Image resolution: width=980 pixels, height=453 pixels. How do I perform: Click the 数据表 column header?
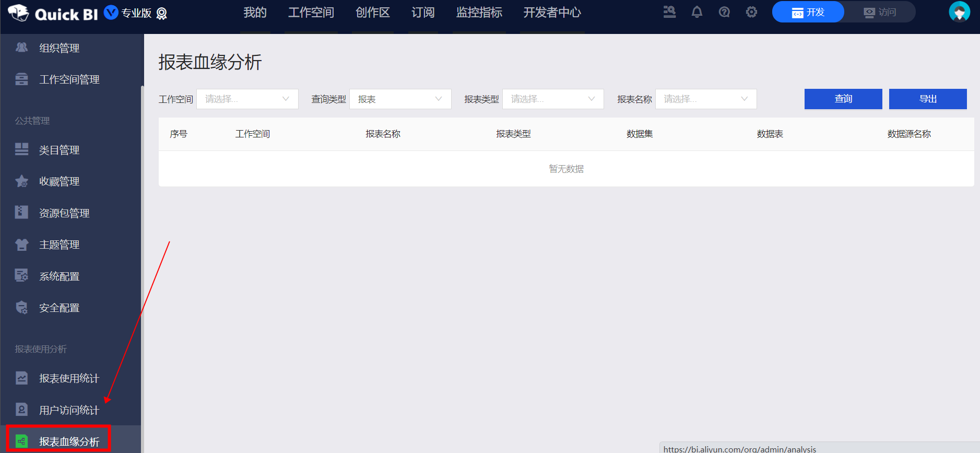click(770, 134)
